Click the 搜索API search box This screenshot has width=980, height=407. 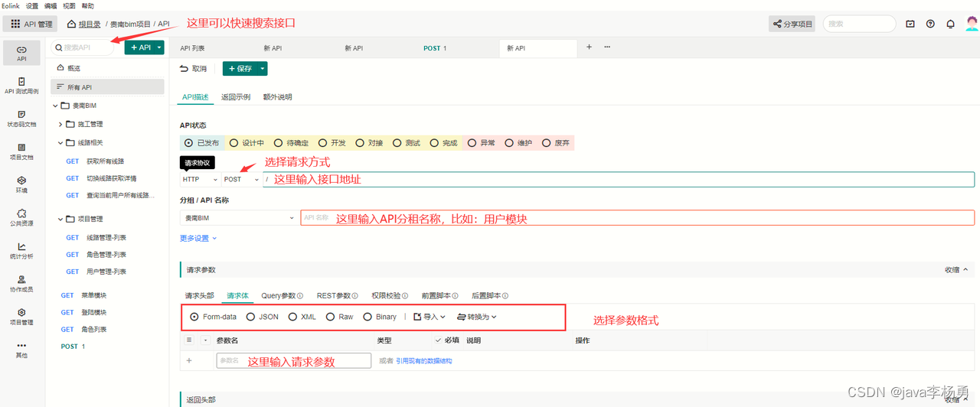[84, 47]
